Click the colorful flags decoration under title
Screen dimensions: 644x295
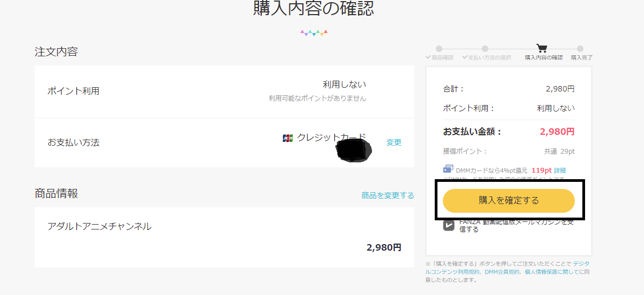(314, 32)
